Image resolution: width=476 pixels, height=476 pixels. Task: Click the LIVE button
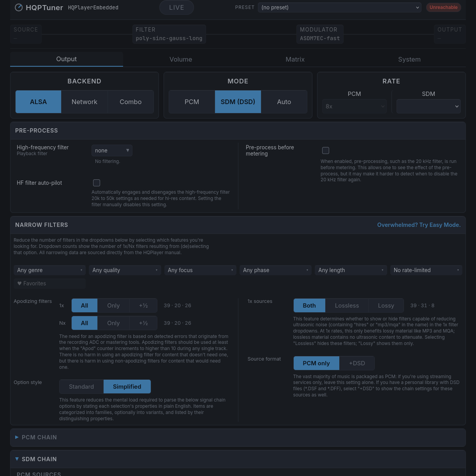pos(176,7)
